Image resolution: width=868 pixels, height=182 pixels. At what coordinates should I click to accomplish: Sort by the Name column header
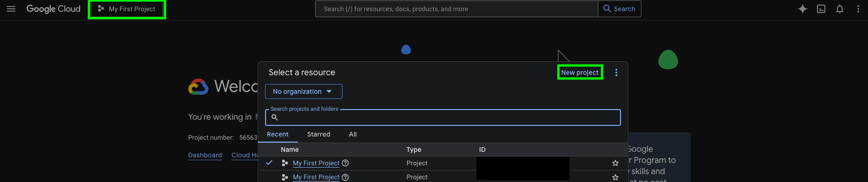click(x=290, y=149)
